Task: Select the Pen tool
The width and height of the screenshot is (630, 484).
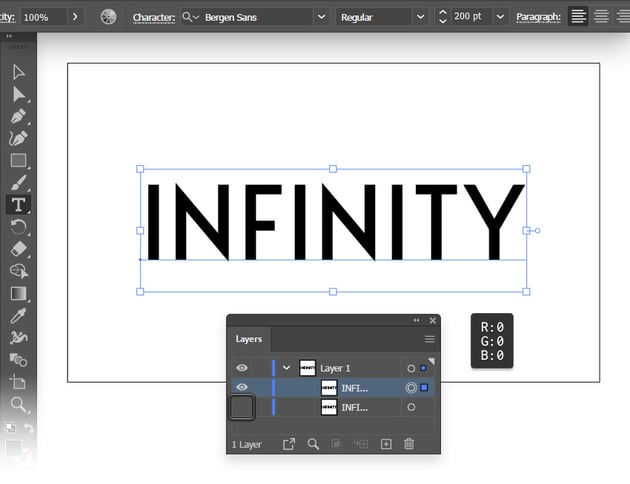Action: [18, 116]
